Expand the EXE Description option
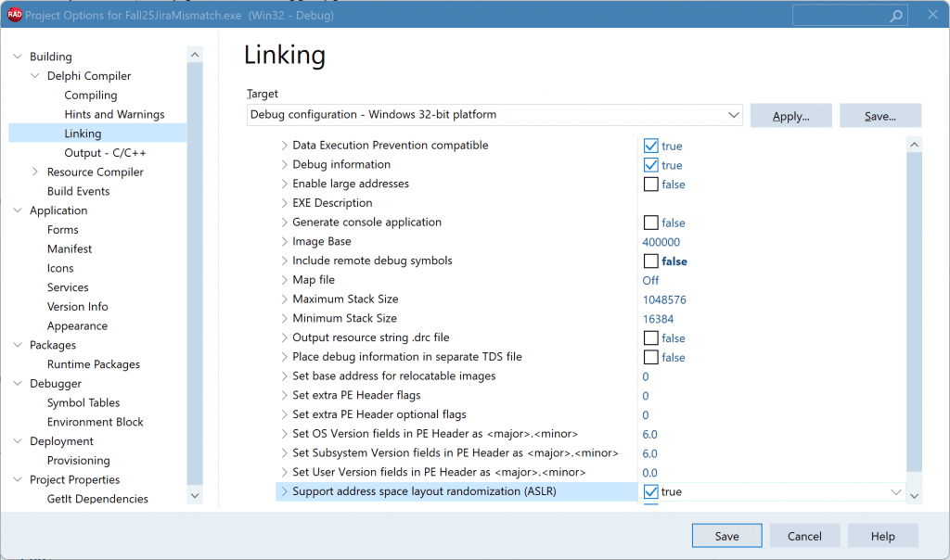Image resolution: width=950 pixels, height=560 pixels. 284,203
